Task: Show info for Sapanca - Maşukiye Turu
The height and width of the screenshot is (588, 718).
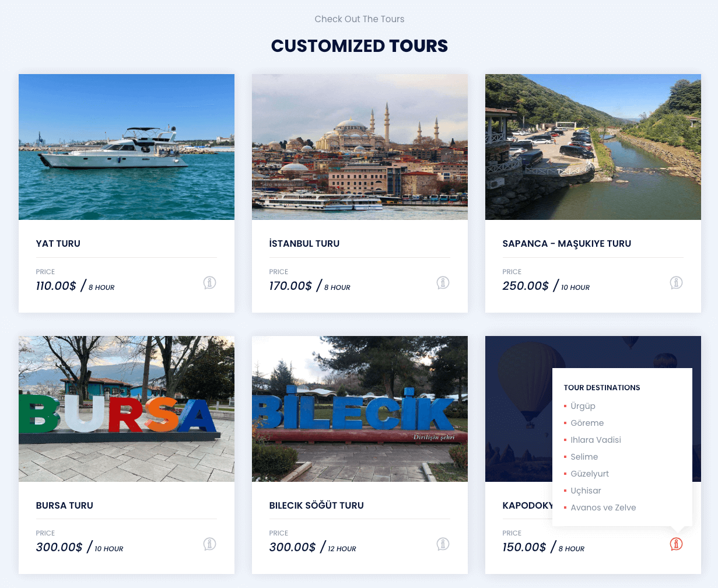Action: [x=676, y=283]
